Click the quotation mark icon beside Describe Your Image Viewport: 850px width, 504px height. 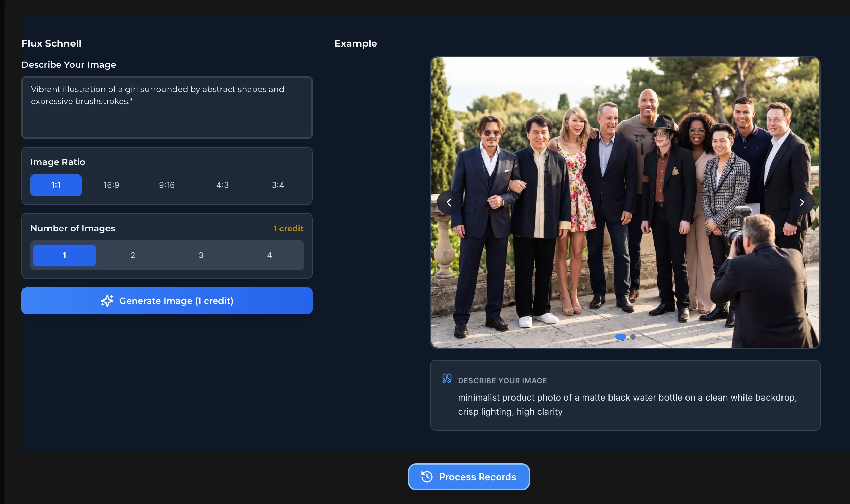coord(447,378)
